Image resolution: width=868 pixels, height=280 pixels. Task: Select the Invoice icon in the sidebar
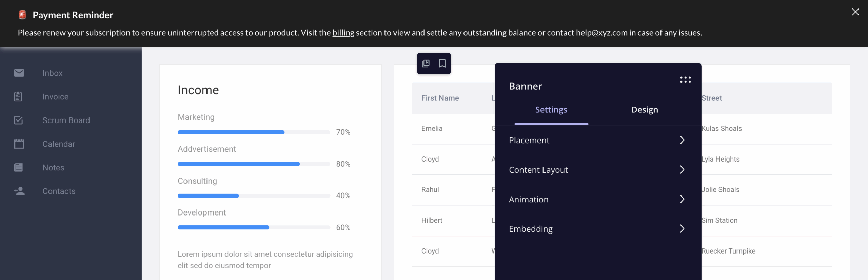pyautogui.click(x=19, y=96)
